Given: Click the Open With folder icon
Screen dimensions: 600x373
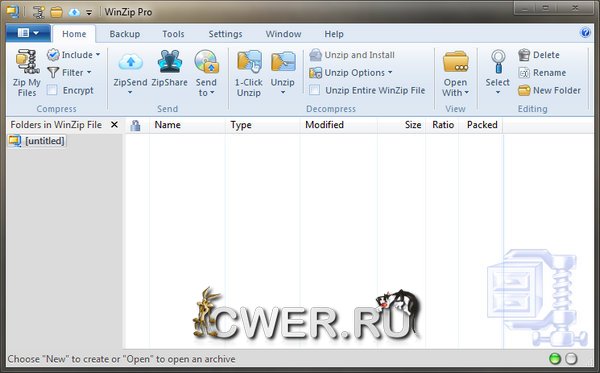Looking at the screenshot, I should (456, 62).
